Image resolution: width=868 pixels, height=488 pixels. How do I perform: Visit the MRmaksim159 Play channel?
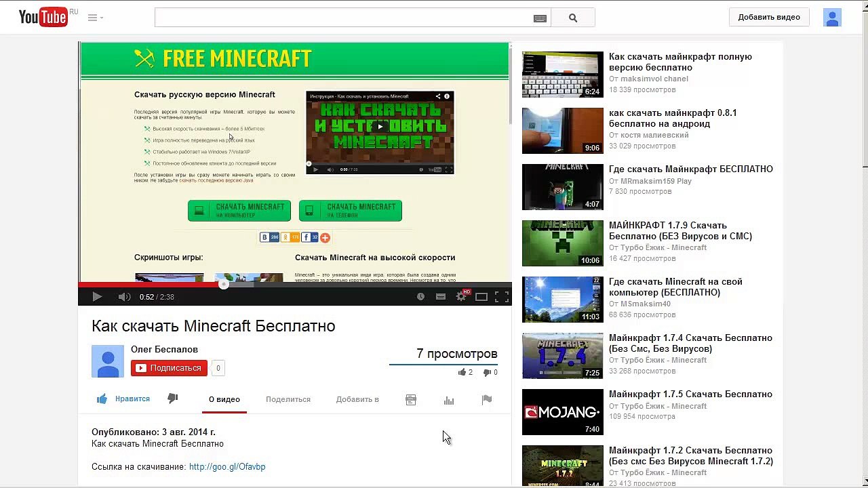coord(656,181)
